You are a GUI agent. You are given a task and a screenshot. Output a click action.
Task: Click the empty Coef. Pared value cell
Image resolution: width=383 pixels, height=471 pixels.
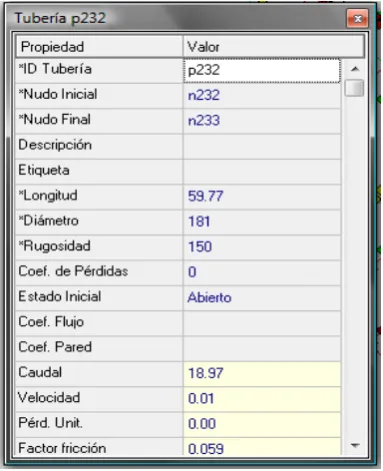262,348
